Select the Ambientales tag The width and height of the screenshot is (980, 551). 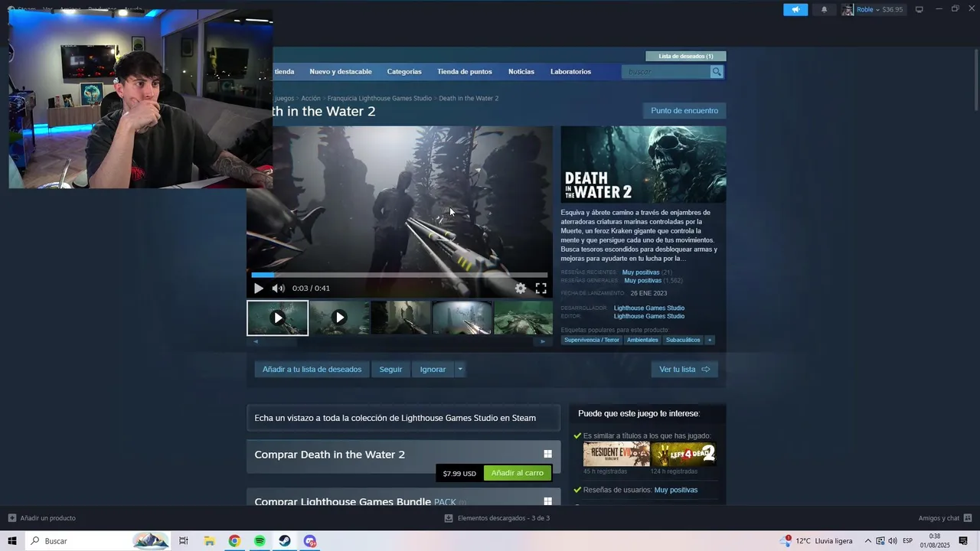[x=642, y=340]
